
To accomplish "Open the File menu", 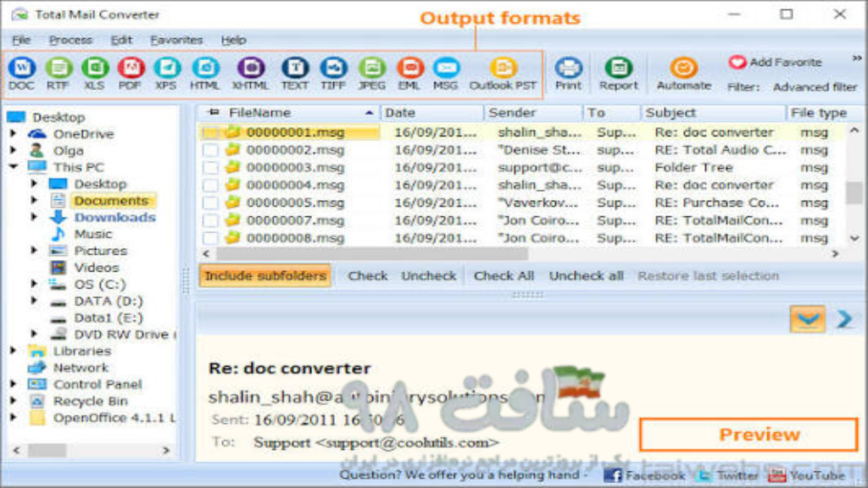I will coord(21,40).
